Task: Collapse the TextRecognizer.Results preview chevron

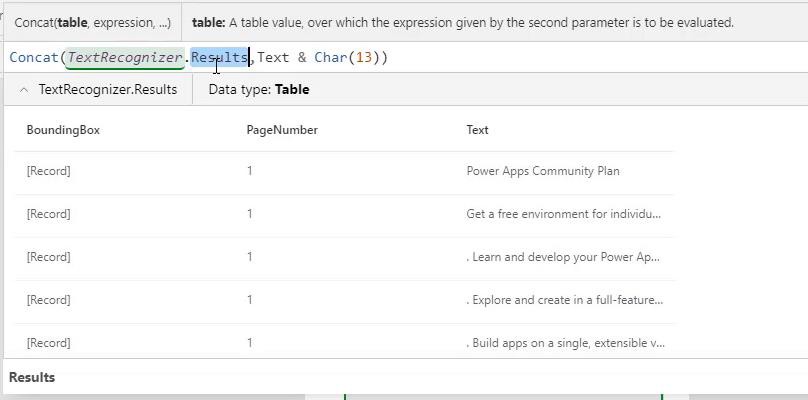Action: [x=24, y=90]
